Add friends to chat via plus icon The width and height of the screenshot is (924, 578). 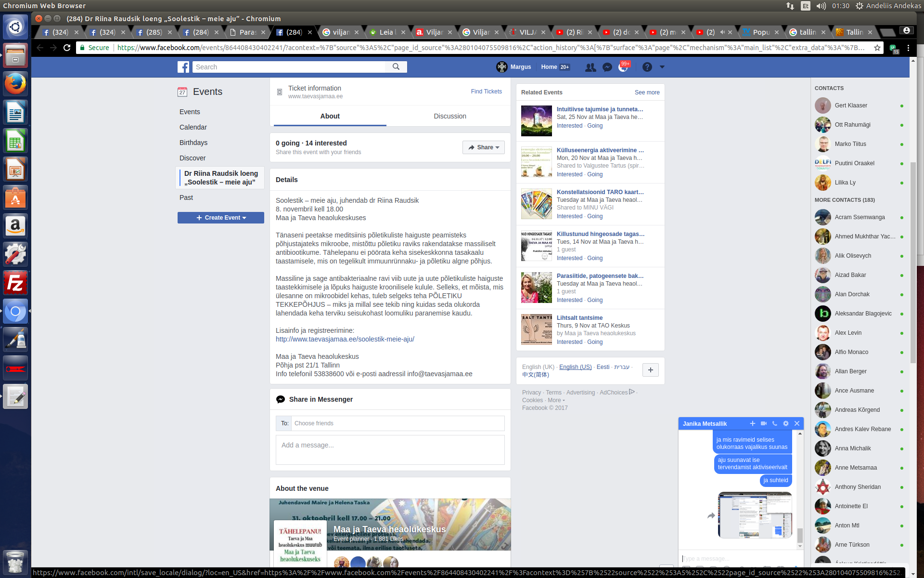pos(752,423)
